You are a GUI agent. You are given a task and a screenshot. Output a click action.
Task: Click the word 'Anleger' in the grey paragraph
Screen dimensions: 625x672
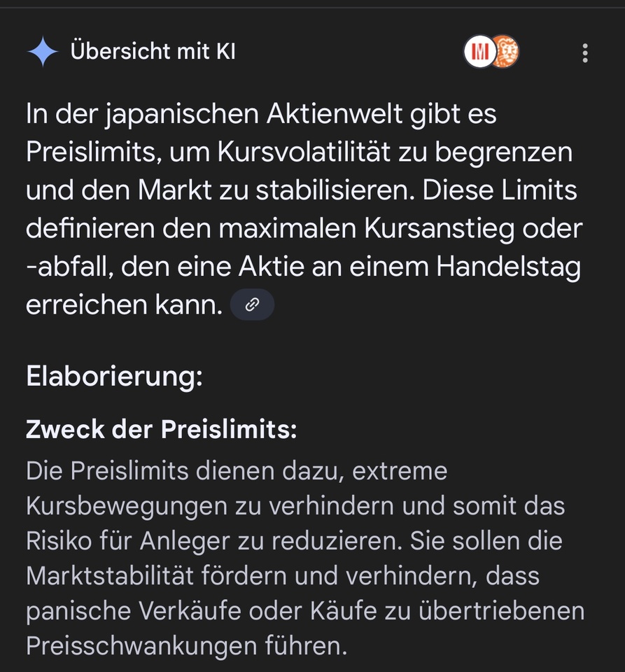point(185,541)
